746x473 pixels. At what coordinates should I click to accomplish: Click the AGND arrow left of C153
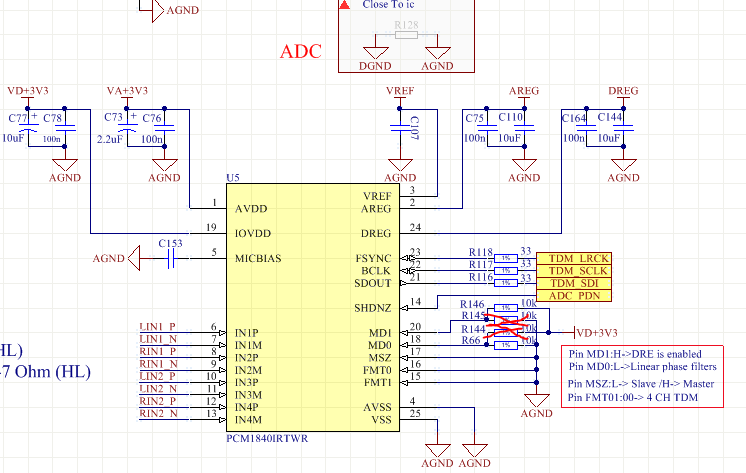(x=134, y=258)
